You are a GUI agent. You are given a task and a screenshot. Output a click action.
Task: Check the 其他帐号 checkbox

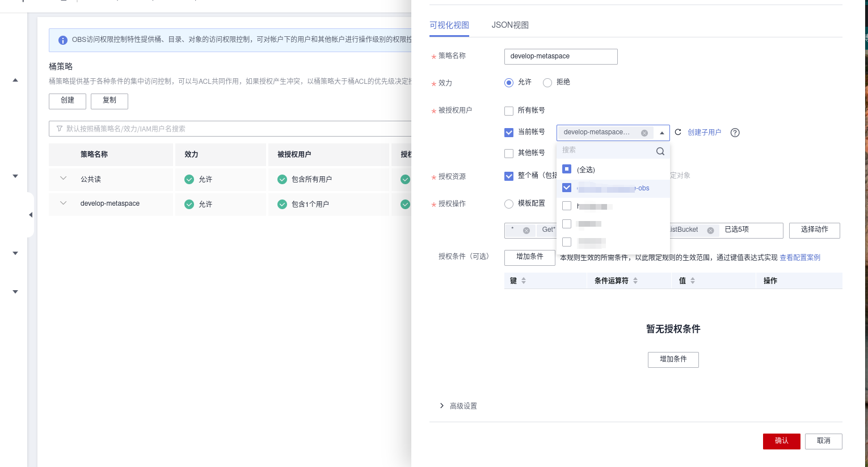pyautogui.click(x=509, y=154)
